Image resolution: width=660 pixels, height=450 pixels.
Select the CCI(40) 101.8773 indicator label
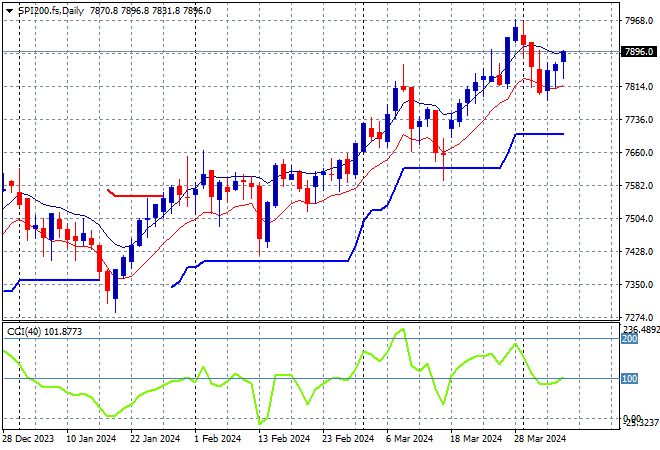point(45,332)
